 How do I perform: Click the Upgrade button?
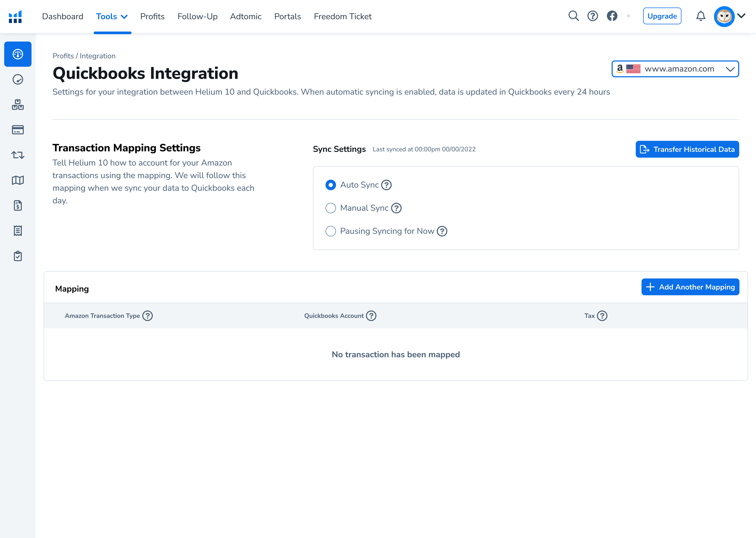tap(662, 16)
